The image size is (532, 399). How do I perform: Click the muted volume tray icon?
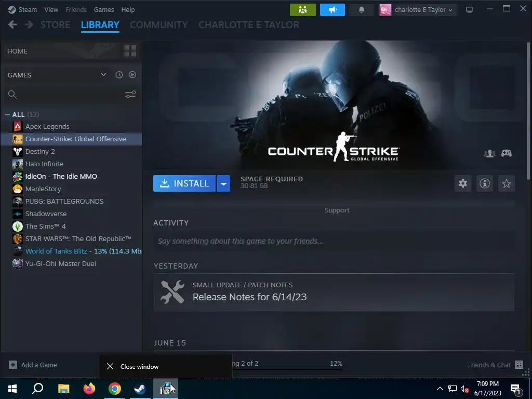point(464,389)
